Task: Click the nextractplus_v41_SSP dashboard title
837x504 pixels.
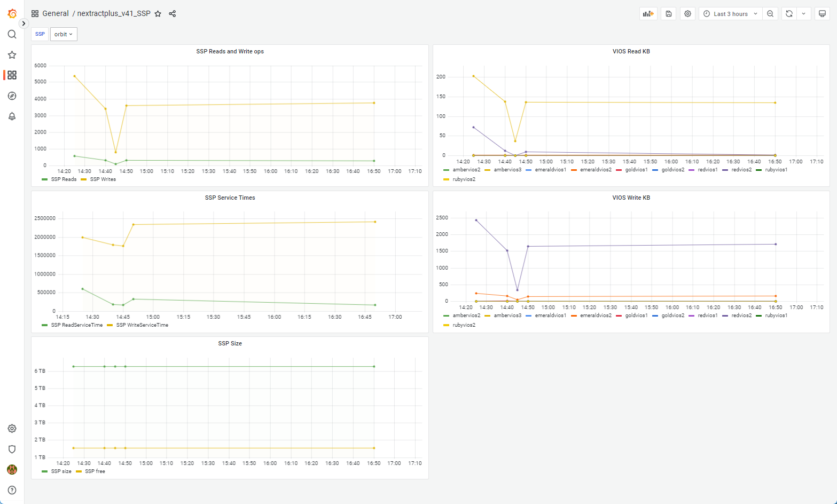Action: (114, 14)
